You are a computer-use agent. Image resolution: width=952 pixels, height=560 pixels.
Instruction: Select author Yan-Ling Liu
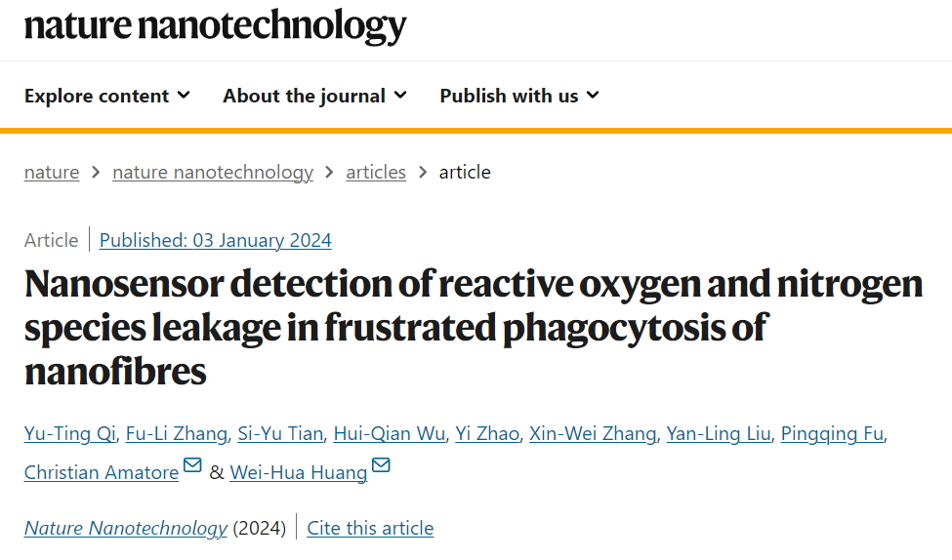coord(719,434)
